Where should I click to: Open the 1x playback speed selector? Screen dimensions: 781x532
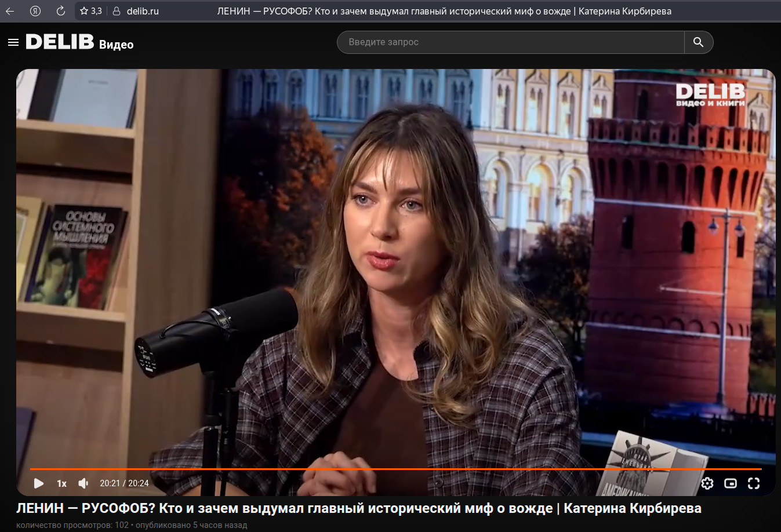click(61, 483)
